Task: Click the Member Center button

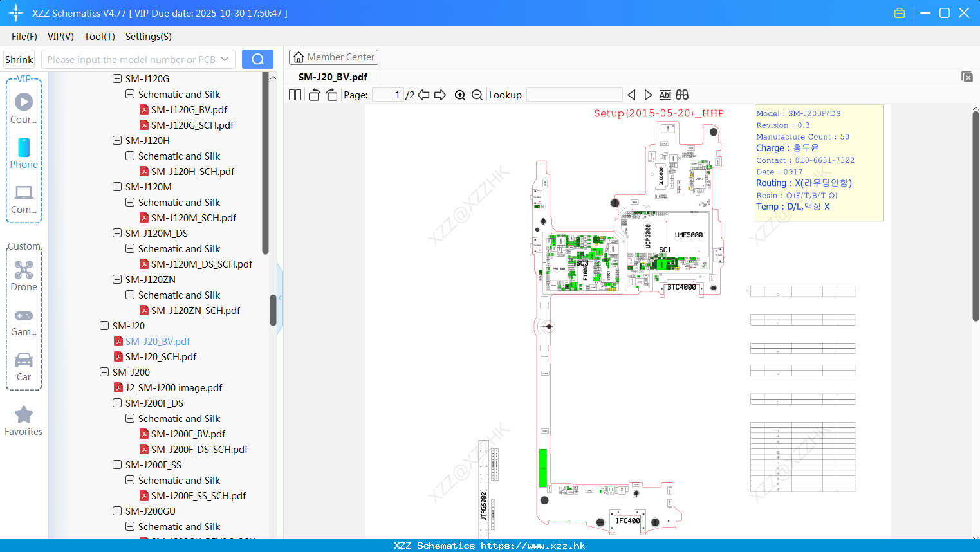Action: [333, 57]
